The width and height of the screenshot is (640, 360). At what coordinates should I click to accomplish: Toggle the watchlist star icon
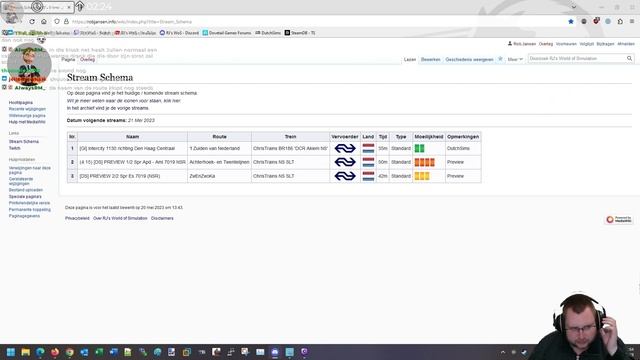[x=500, y=59]
